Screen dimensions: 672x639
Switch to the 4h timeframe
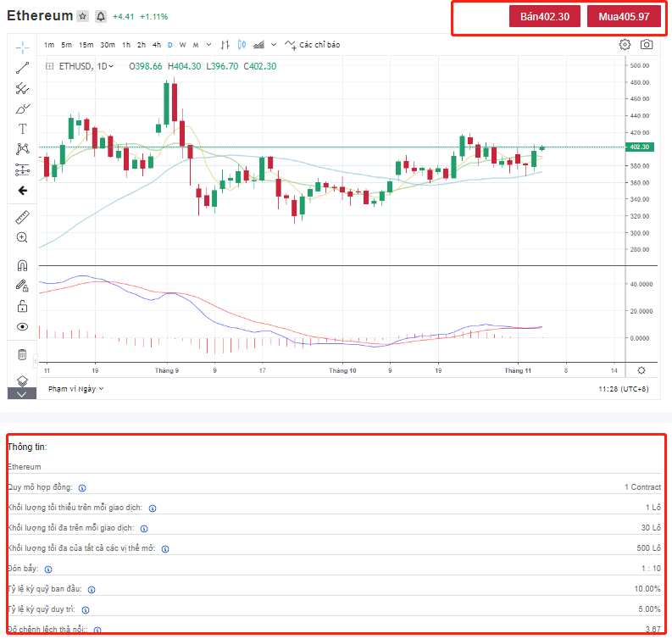click(x=156, y=45)
